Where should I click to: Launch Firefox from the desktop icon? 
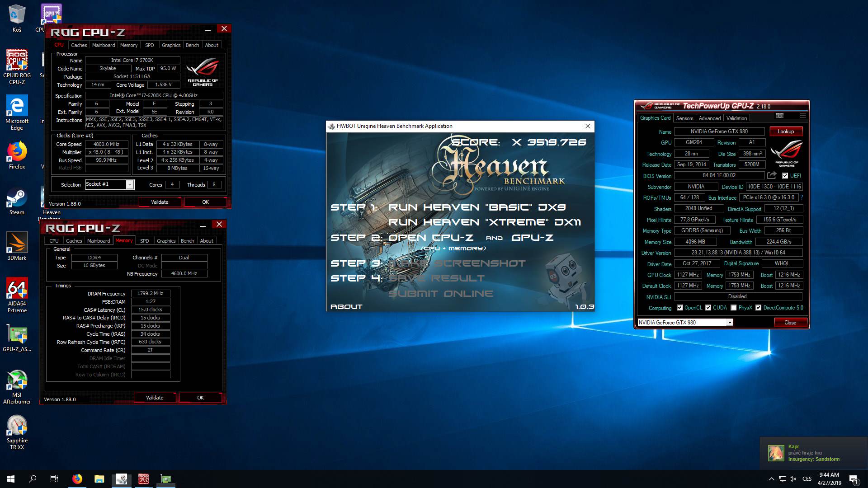[x=17, y=155]
